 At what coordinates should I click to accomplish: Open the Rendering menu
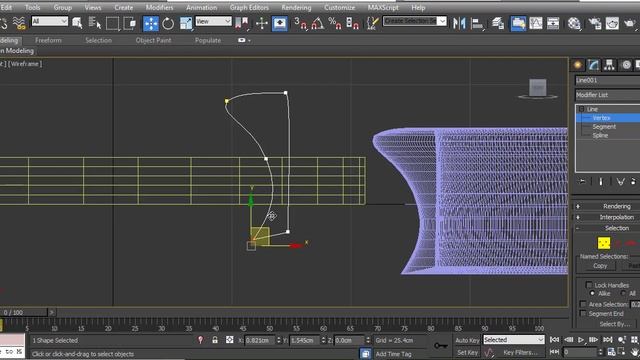click(296, 7)
